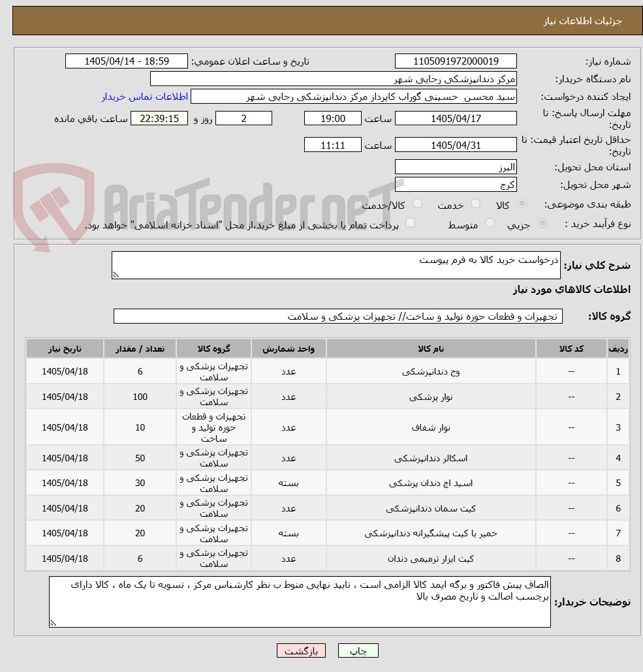Select the item کیت سمان دندانپزشکی
The width and height of the screenshot is (643, 672).
pyautogui.click(x=431, y=508)
